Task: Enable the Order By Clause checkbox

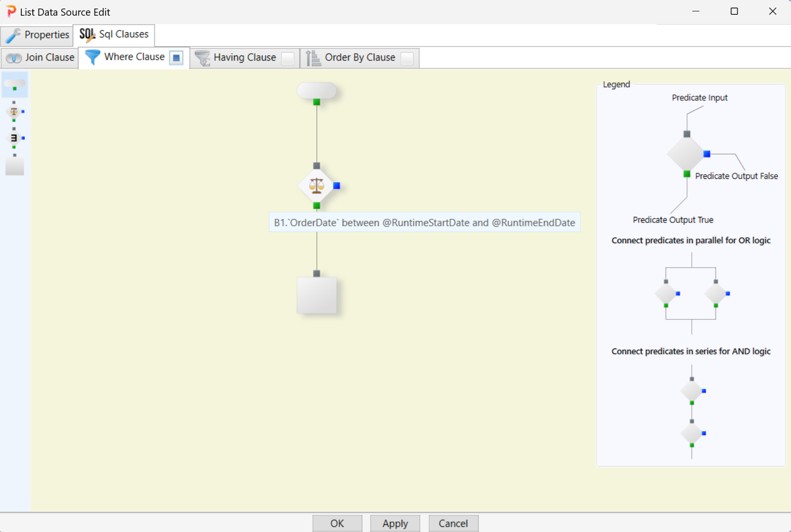Action: tap(407, 58)
